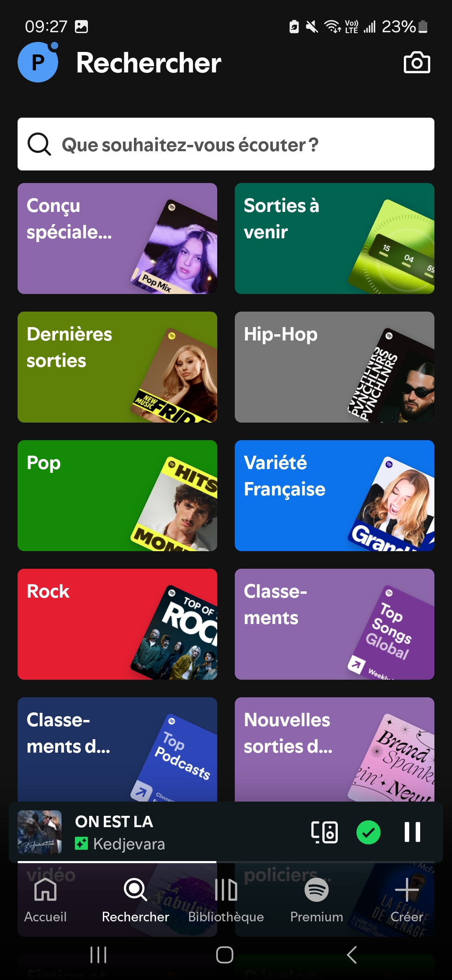Focus the "Que souhaitez-vous écouter ?" field
The height and width of the screenshot is (980, 452).
pos(226,144)
